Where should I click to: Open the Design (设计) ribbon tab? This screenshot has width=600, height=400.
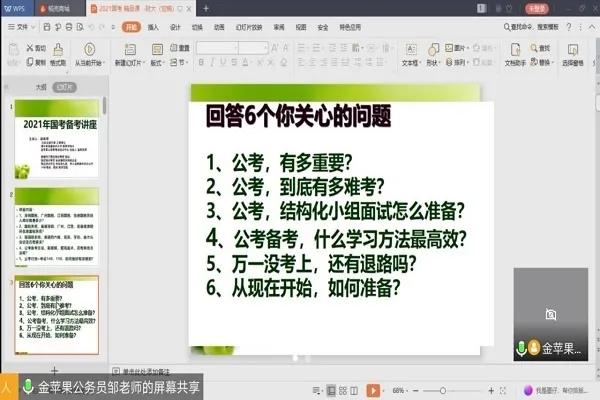point(175,27)
